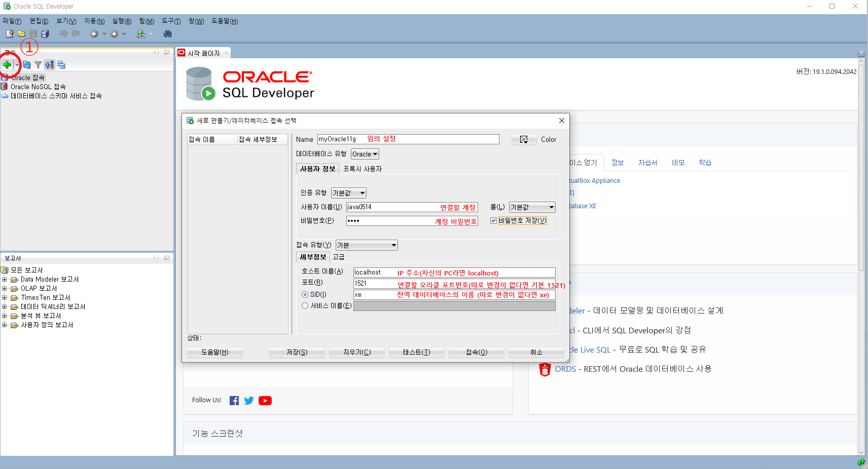Viewport: 868px width, 469px height.
Task: Click the funnel filter icon in connections panel
Action: tap(38, 65)
